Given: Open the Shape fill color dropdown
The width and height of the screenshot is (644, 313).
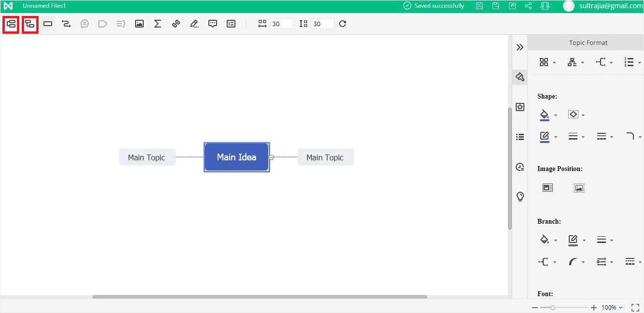Looking at the screenshot, I should pyautogui.click(x=555, y=115).
